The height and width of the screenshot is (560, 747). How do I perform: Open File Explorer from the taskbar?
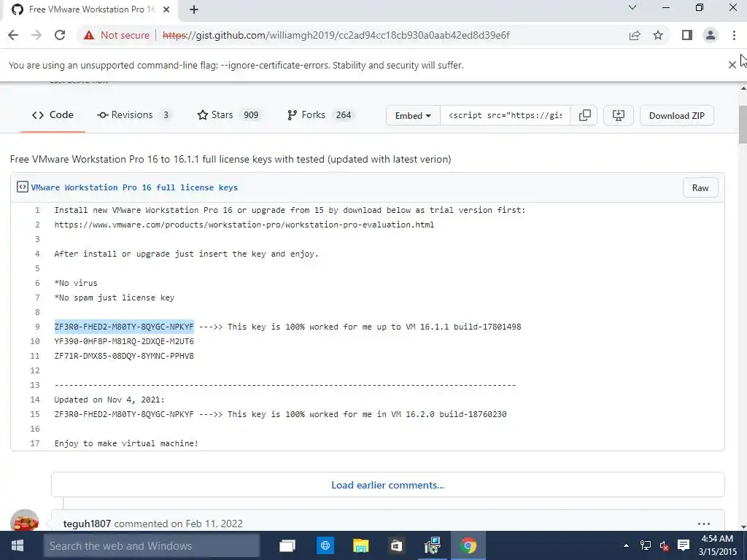coord(360,545)
